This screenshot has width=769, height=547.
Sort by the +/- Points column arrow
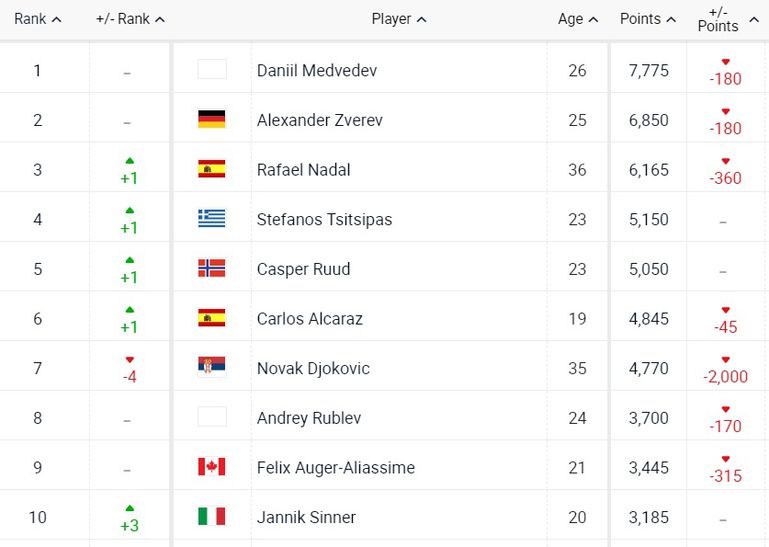(754, 20)
